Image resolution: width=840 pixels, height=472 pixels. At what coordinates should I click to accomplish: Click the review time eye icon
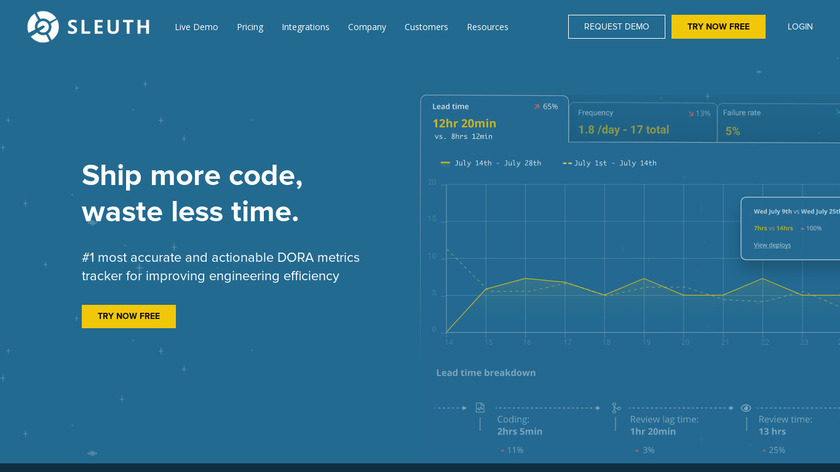(746, 408)
